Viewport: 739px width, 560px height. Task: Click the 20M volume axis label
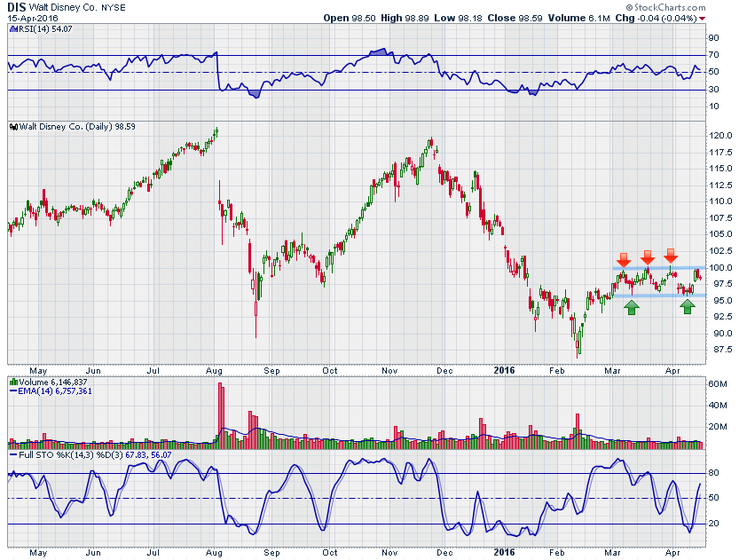[718, 427]
